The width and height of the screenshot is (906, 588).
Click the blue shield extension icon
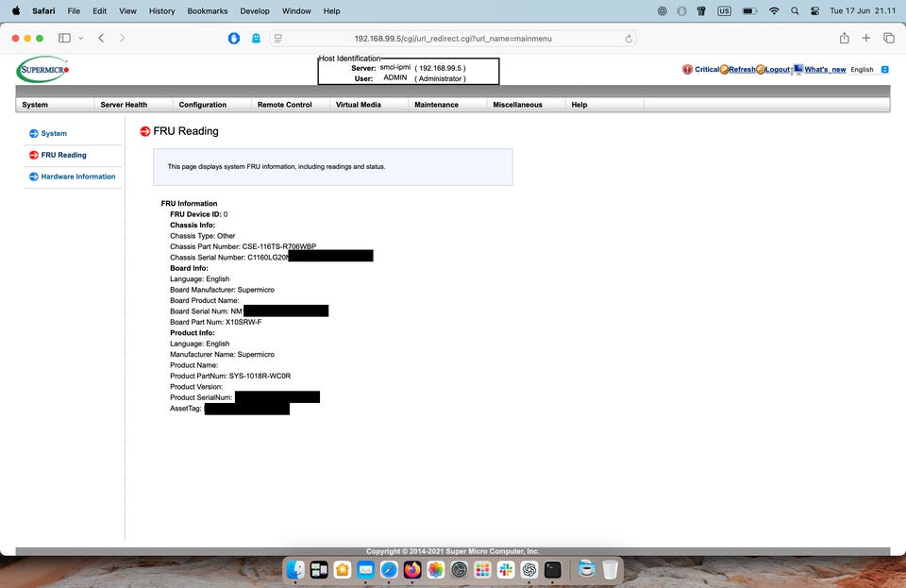pyautogui.click(x=234, y=38)
